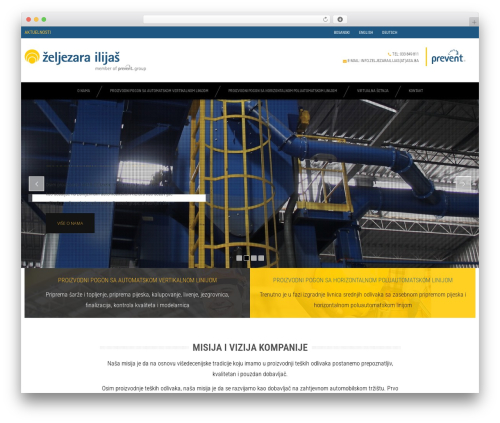Open the yellow horizontalnom linijom production card
The image size is (500, 423).
(x=363, y=293)
